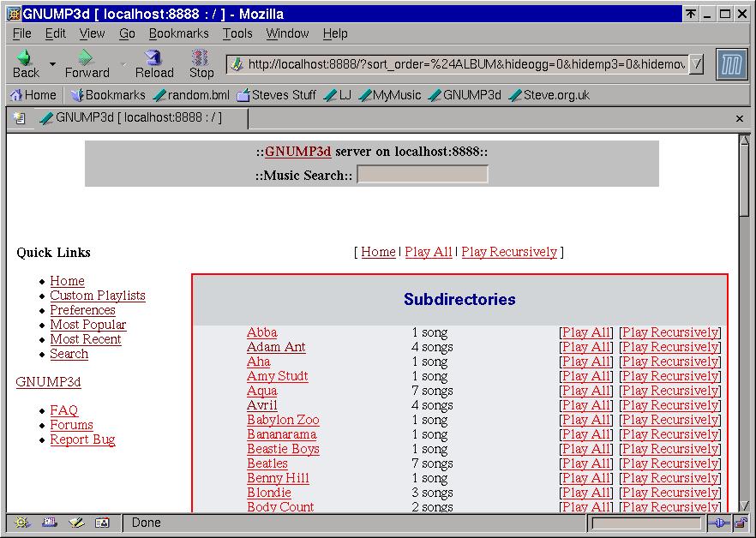Open the Babylon Zoo subdirectory
The width and height of the screenshot is (756, 538).
(283, 420)
